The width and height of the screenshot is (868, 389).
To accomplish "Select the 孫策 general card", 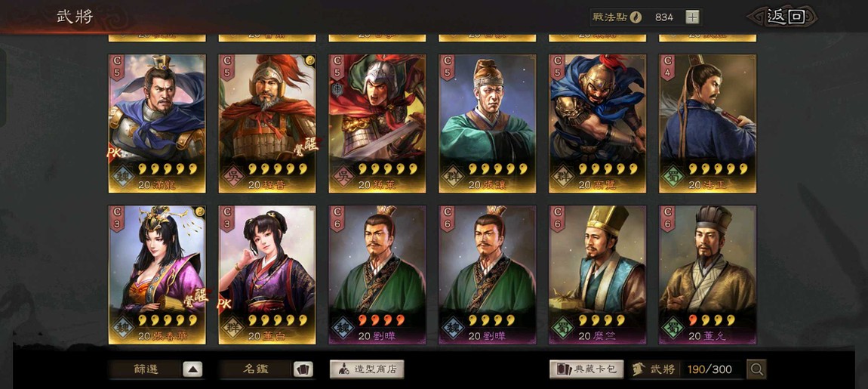I will tap(377, 124).
